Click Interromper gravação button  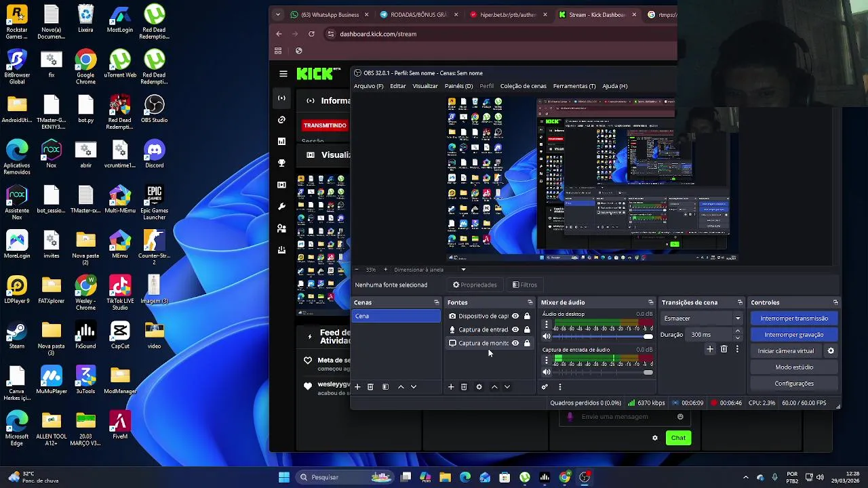click(x=794, y=335)
